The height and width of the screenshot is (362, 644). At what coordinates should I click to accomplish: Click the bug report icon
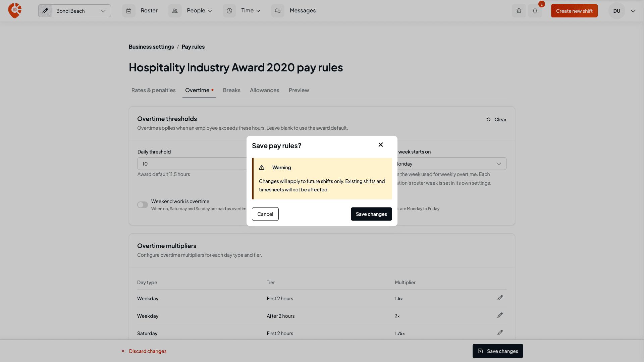pyautogui.click(x=519, y=11)
